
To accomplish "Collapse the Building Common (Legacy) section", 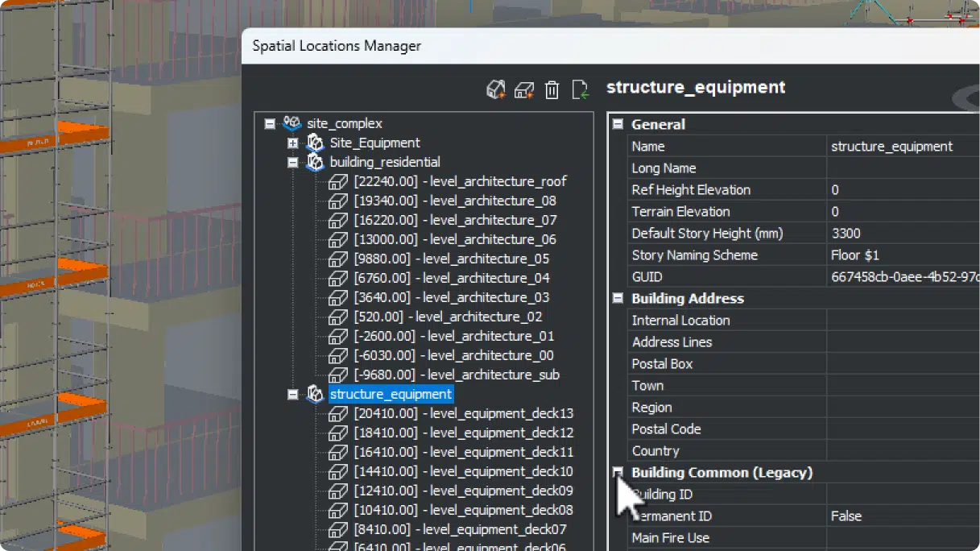I will pos(617,473).
